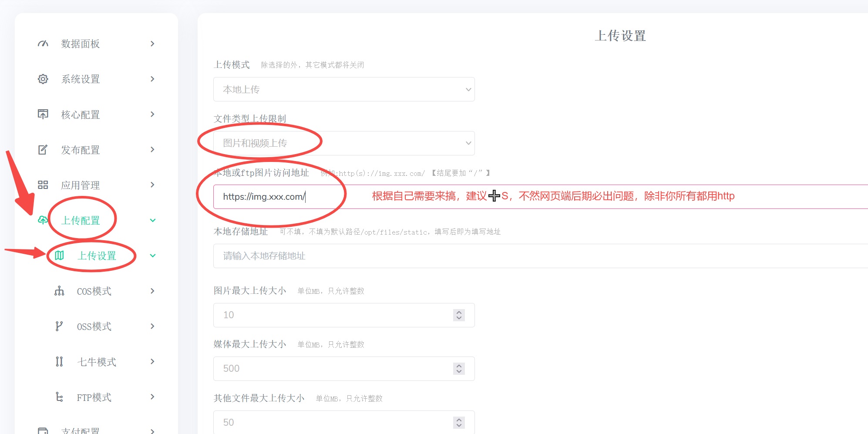Click the 上传配置 cloud upload icon

[43, 220]
